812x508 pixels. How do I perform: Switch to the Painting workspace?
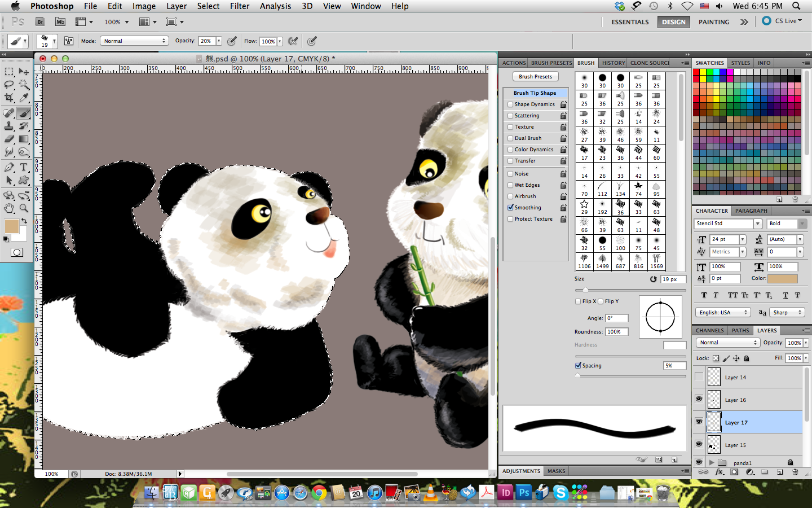(714, 22)
